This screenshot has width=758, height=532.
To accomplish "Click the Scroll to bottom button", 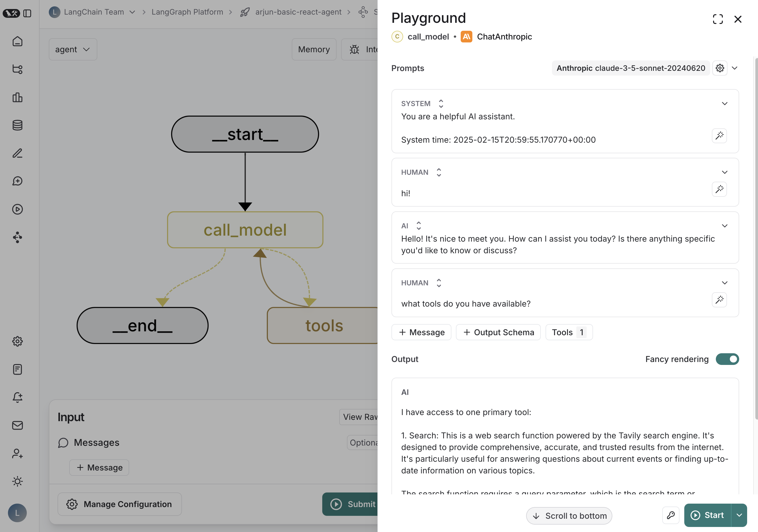I will [569, 516].
